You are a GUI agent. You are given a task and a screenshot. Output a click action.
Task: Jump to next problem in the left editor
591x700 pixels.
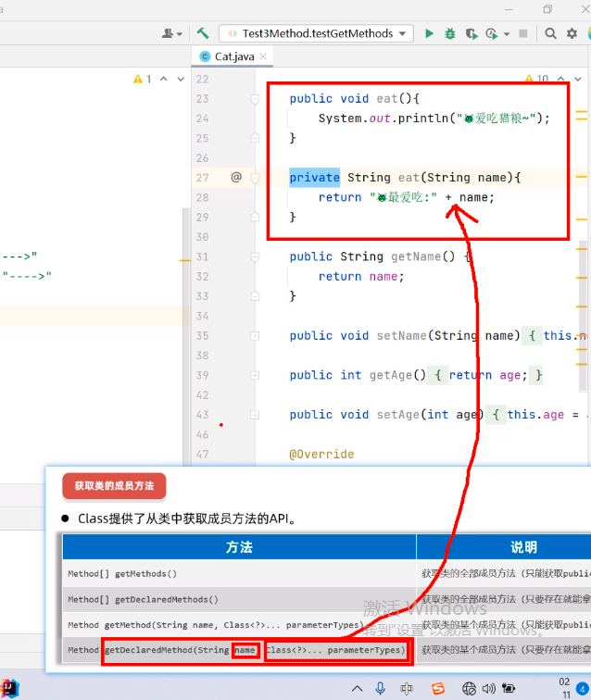tap(181, 79)
